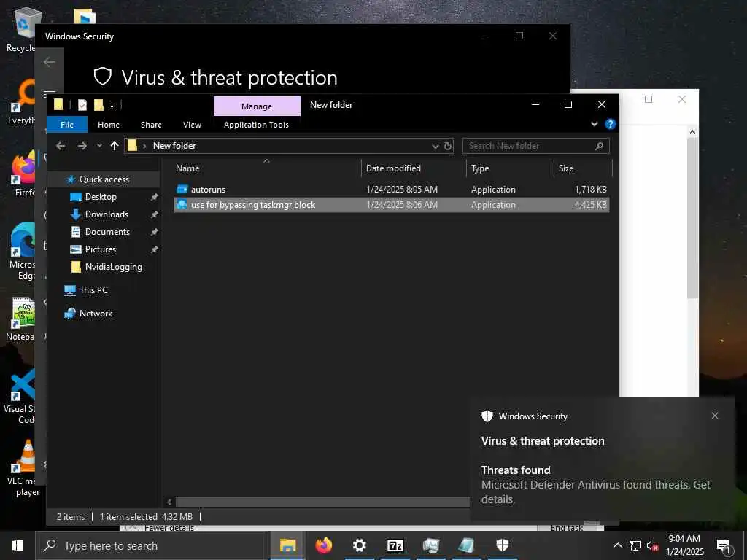The image size is (747, 560).
Task: Open Explorer Help question mark icon
Action: point(610,124)
